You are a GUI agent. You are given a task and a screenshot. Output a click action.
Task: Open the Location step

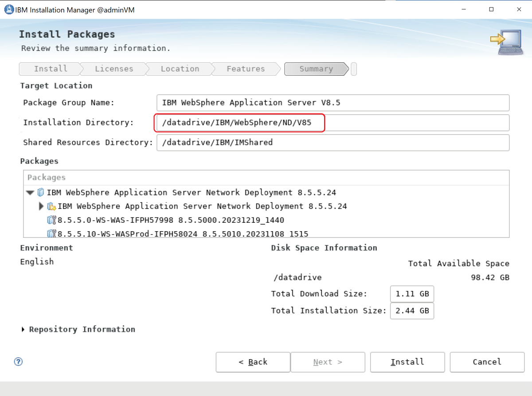point(179,69)
